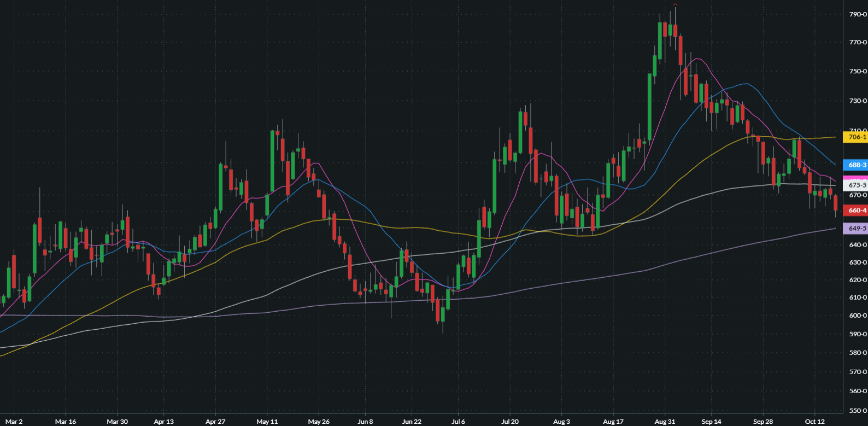Select the Mar 16 date label

[x=66, y=422]
